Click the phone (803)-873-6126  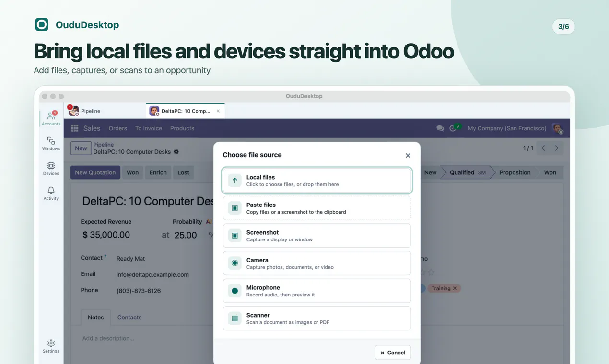(139, 291)
